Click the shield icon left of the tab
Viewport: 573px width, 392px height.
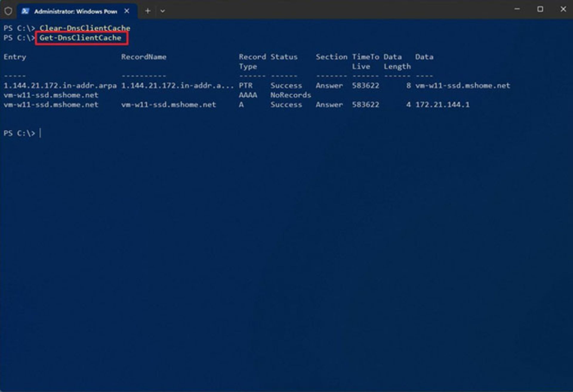point(8,11)
